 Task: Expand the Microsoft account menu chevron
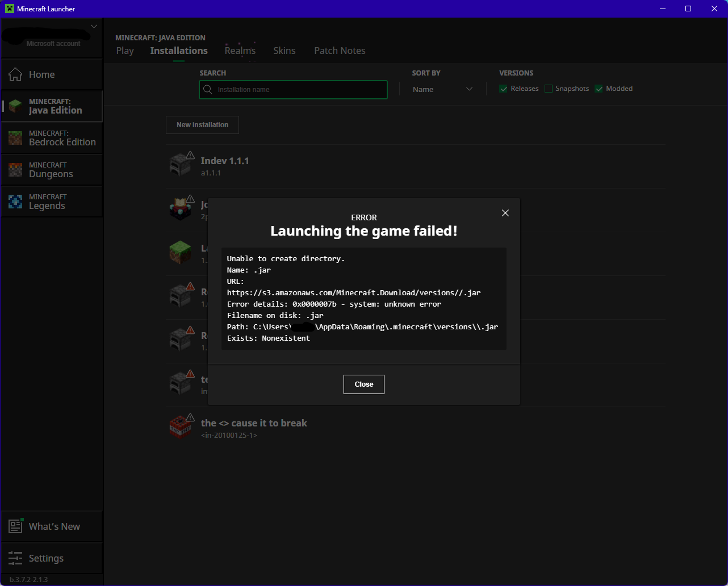[94, 26]
